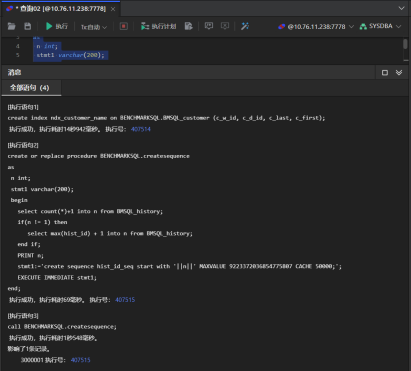Image resolution: width=411 pixels, height=371 pixels.
Task: Click the stmt1:='create sequence line
Action: 179,266
